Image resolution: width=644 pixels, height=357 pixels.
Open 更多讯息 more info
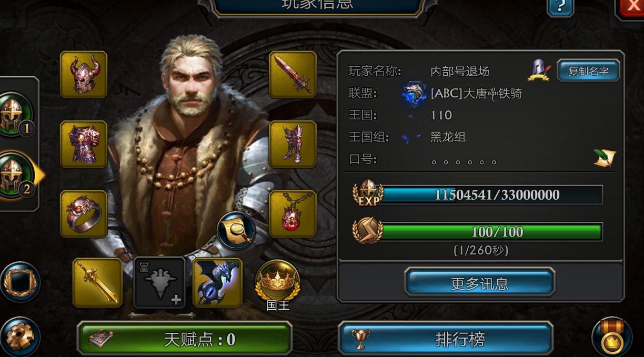[480, 283]
